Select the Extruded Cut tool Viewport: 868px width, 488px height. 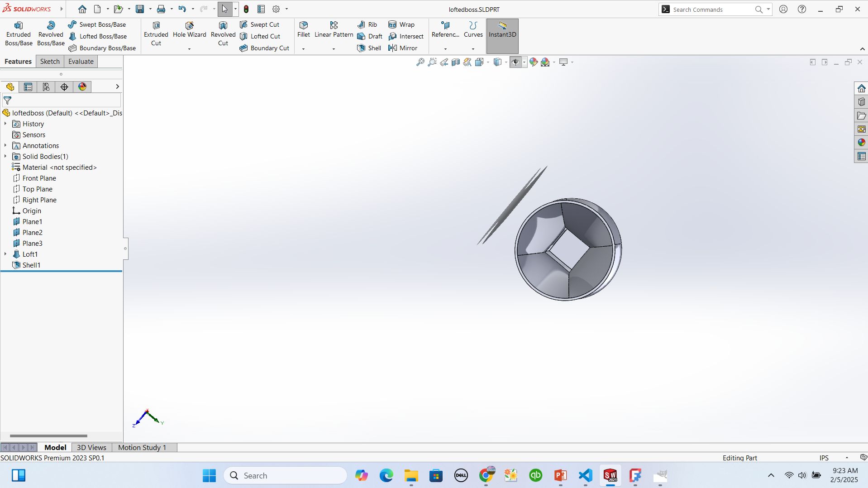click(156, 34)
